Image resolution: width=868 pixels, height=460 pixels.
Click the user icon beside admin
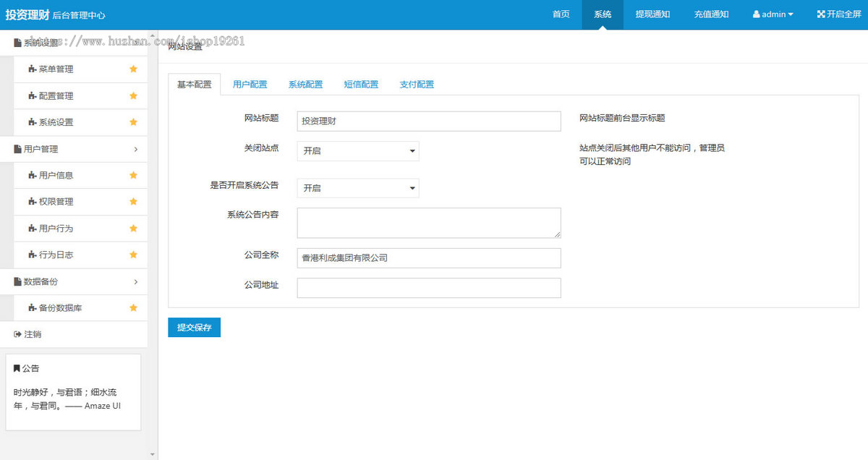pos(756,14)
